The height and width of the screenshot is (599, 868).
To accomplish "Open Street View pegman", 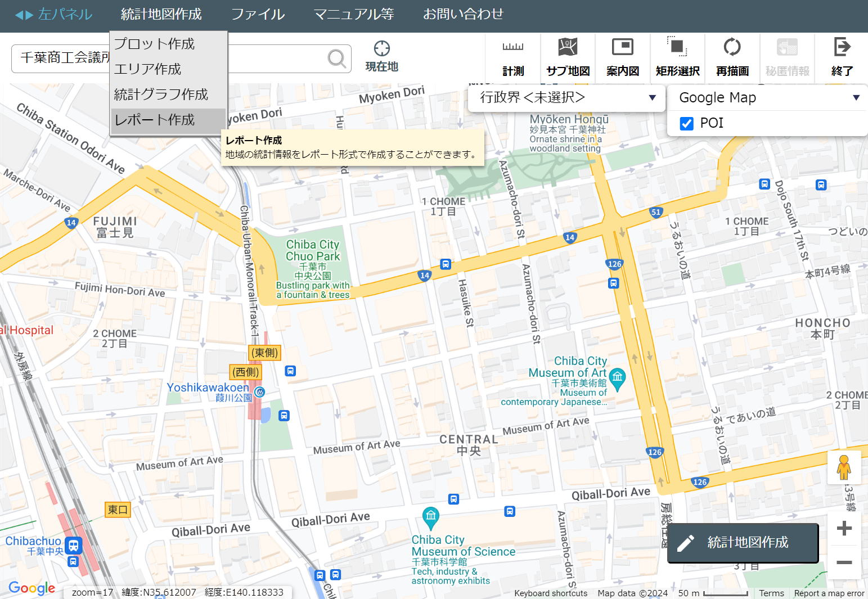I will 844,467.
